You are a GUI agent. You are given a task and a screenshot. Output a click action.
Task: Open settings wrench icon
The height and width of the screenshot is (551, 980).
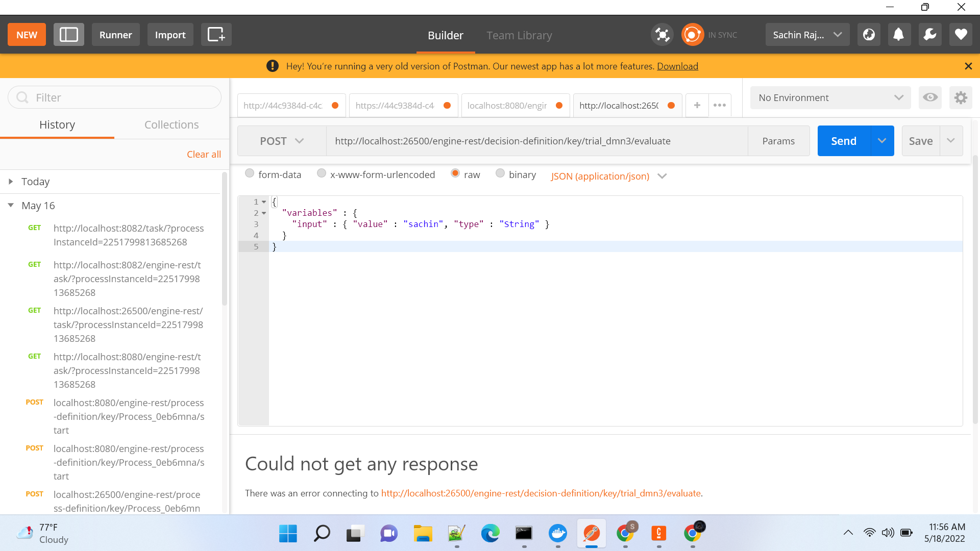(x=930, y=35)
